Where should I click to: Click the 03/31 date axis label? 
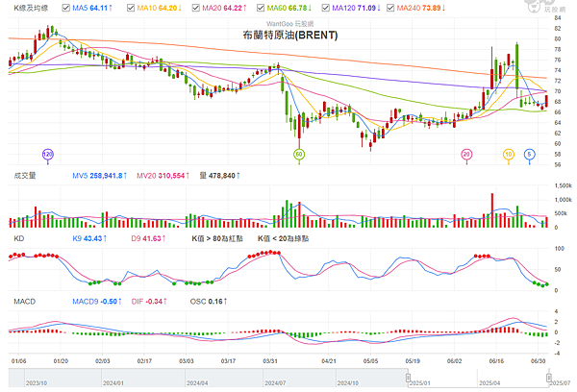[x=270, y=361]
